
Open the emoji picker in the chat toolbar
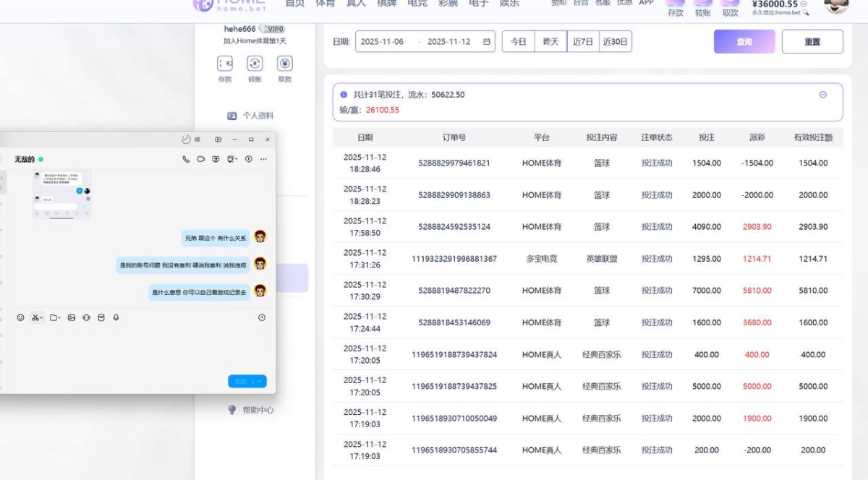point(20,317)
